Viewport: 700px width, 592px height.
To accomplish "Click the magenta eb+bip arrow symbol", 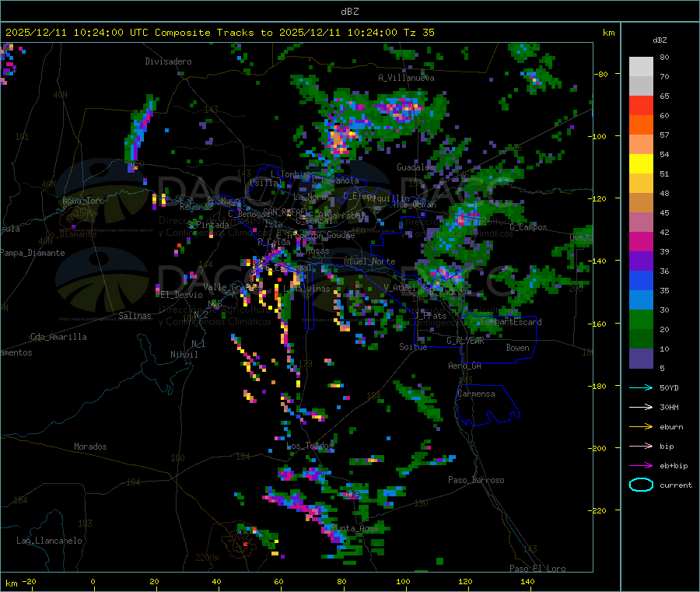I will click(x=641, y=465).
